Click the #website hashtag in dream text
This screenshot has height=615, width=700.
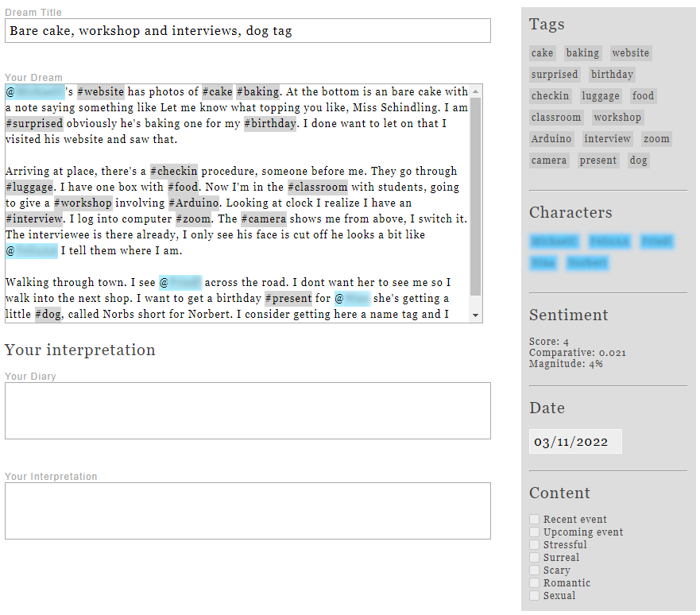[x=100, y=91]
